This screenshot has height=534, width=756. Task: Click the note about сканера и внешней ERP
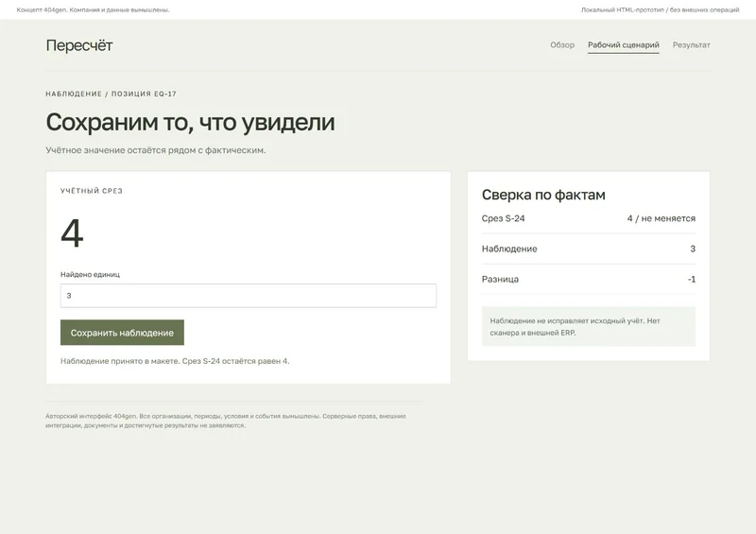589,327
